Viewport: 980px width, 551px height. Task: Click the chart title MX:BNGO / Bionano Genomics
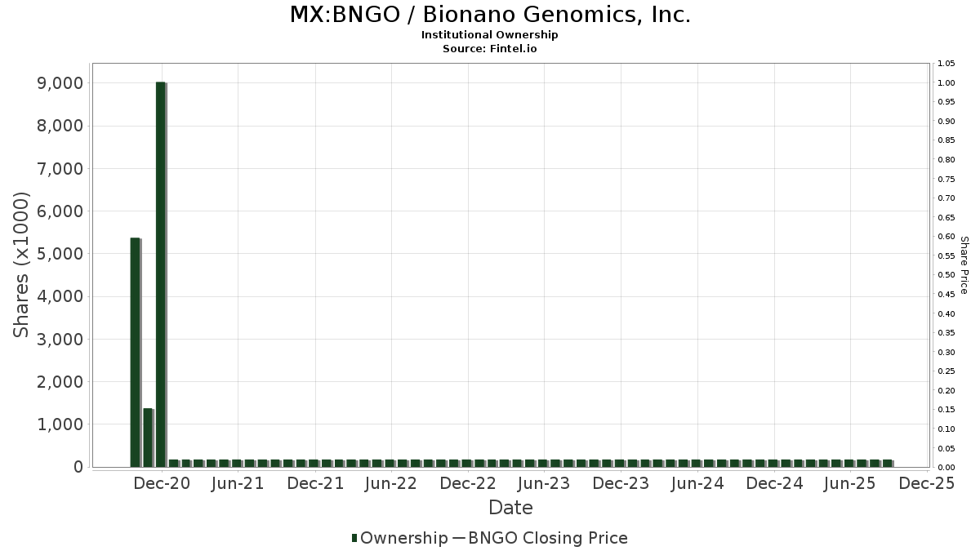click(x=490, y=15)
